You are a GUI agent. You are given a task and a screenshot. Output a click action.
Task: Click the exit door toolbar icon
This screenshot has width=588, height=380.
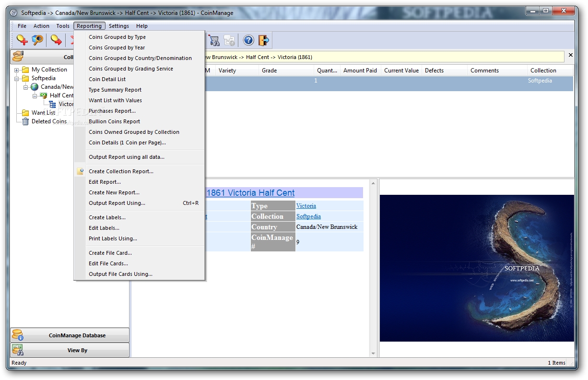(x=264, y=40)
